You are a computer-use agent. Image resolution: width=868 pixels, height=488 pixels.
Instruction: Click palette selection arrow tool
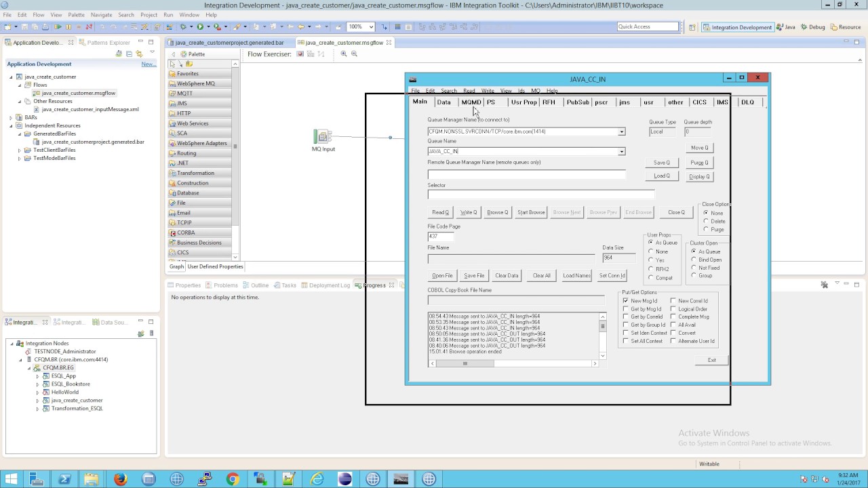click(173, 64)
